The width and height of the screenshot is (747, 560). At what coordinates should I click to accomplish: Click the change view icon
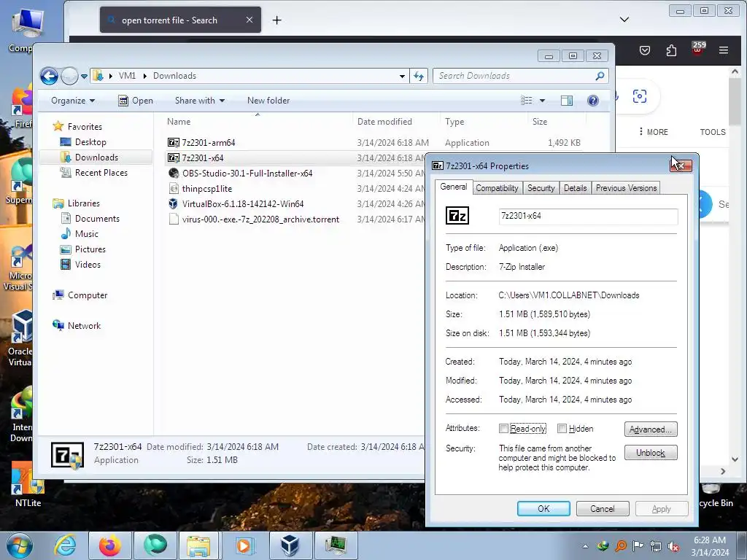(x=527, y=101)
